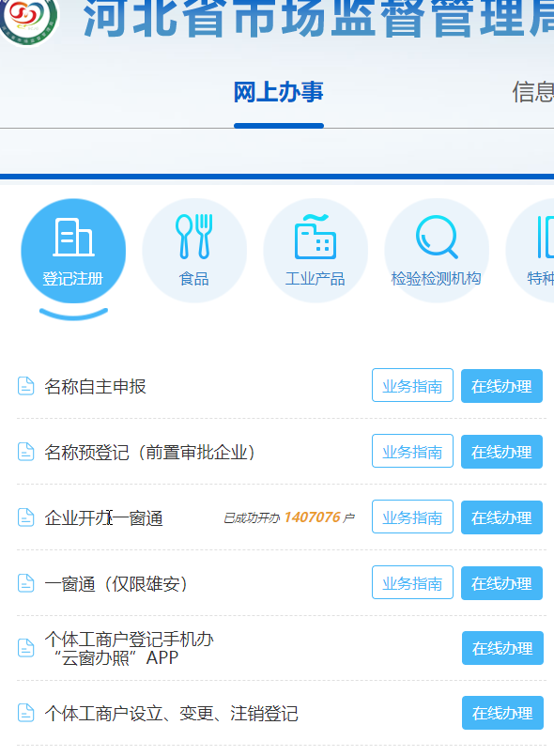The image size is (554, 756).
Task: Select the 登记注册 category icon
Action: click(73, 251)
